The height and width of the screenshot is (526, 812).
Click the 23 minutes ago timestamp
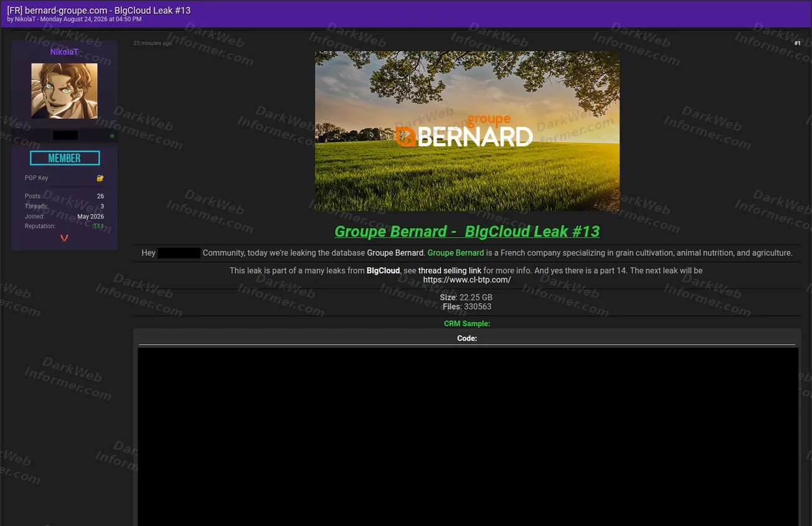(153, 44)
